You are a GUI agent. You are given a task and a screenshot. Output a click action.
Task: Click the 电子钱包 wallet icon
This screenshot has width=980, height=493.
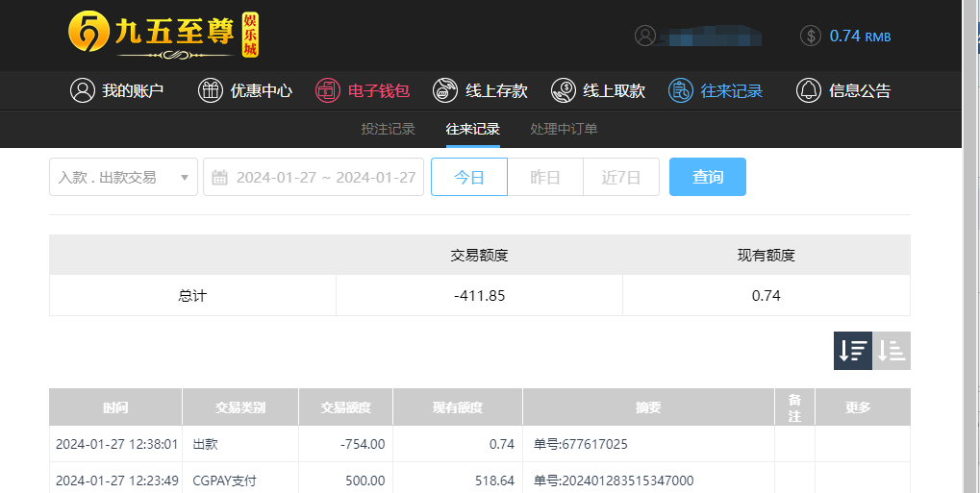(x=328, y=90)
